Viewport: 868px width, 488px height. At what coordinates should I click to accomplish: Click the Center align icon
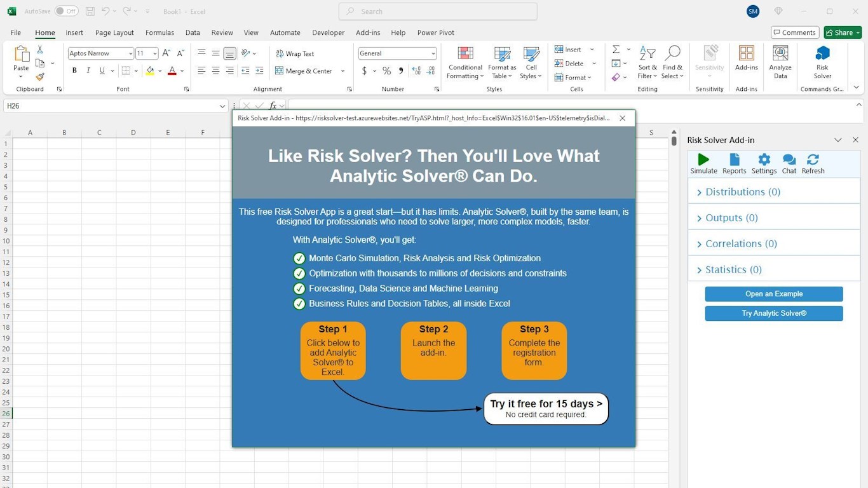point(215,71)
